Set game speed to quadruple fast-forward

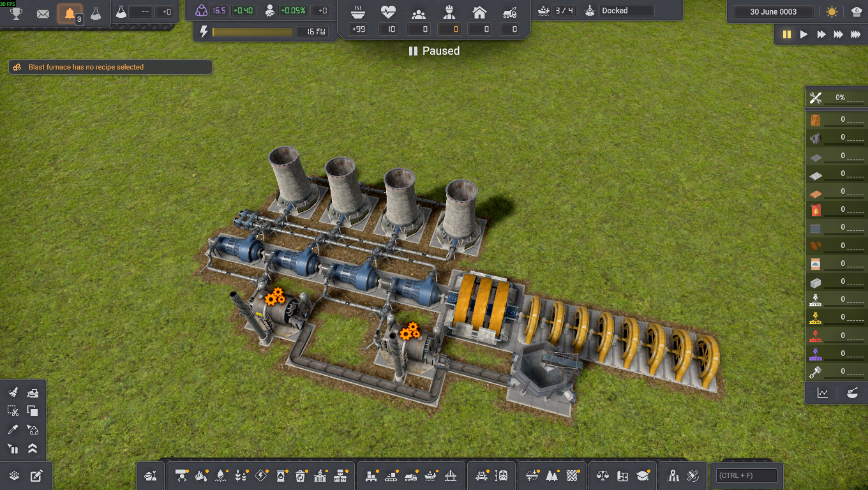[x=856, y=34]
